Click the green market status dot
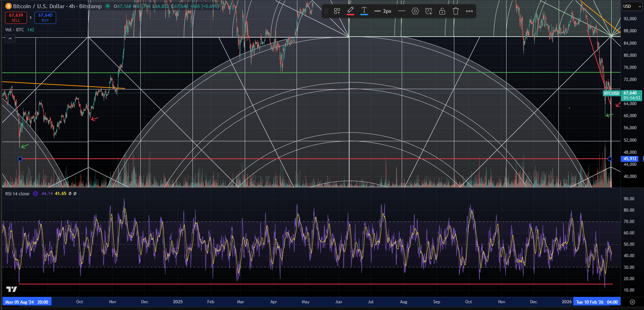The height and width of the screenshot is (310, 644). pyautogui.click(x=107, y=6)
